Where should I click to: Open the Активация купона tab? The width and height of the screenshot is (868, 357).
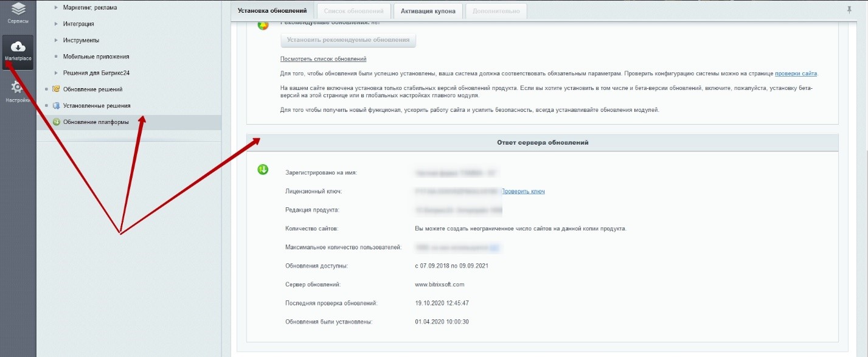[x=428, y=11]
